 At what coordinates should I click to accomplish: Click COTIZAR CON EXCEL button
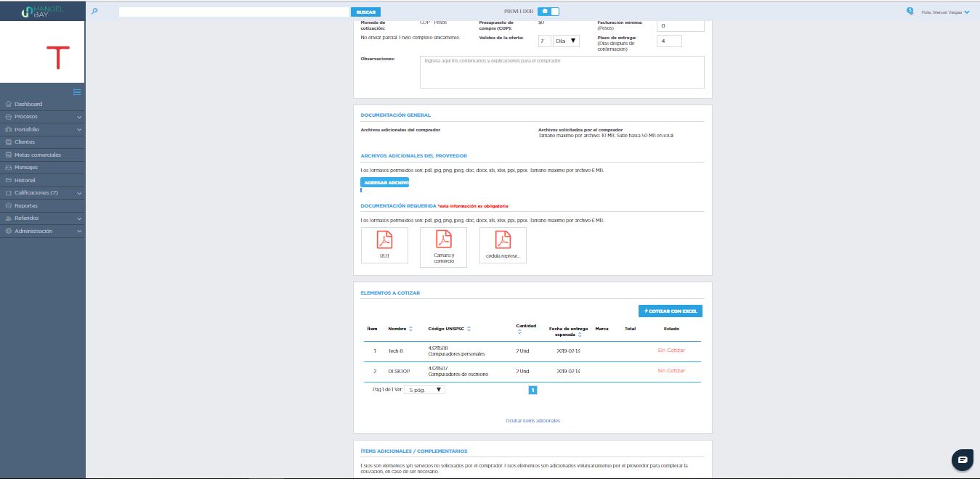coord(671,311)
